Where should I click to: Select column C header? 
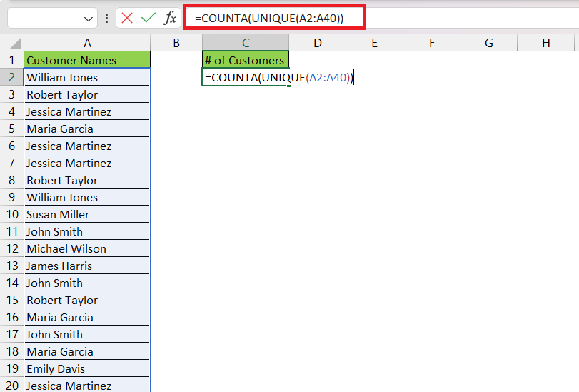coord(246,43)
